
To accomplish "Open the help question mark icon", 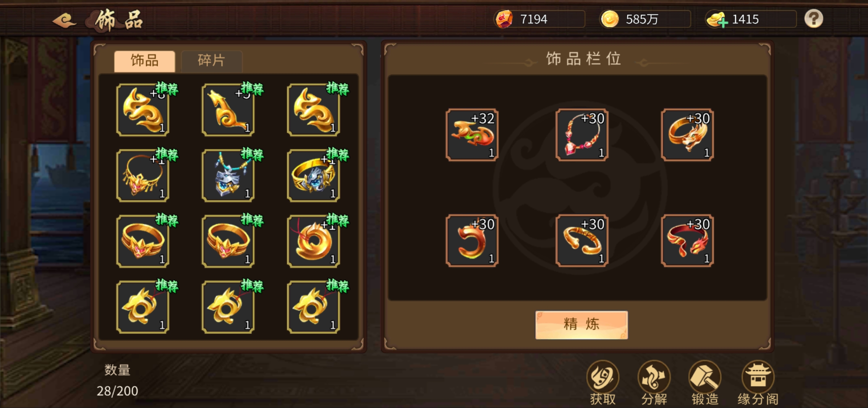I will [814, 18].
